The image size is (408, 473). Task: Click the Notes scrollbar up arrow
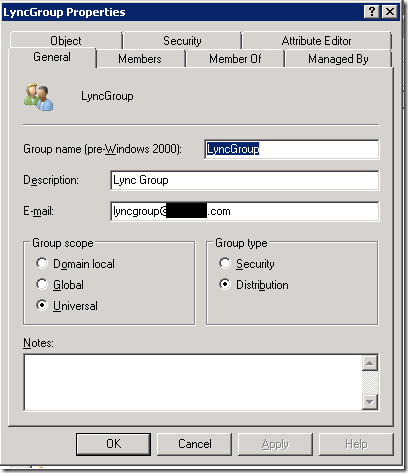(x=370, y=363)
